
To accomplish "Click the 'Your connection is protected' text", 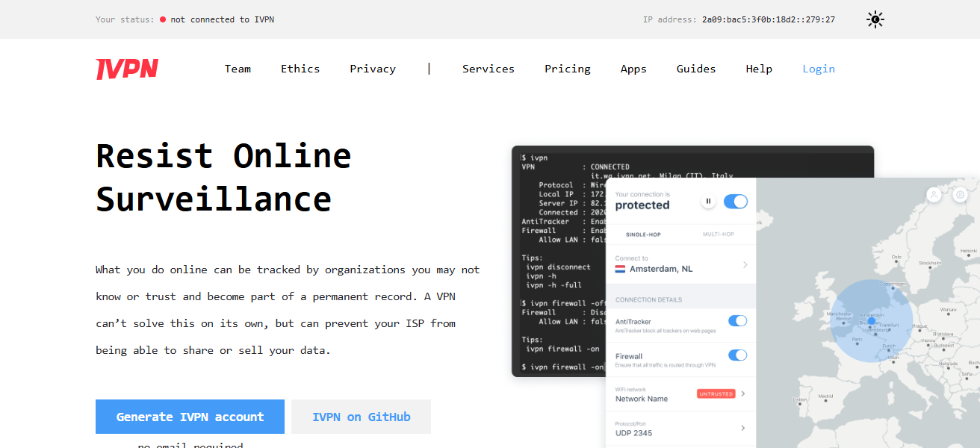I will pos(642,201).
